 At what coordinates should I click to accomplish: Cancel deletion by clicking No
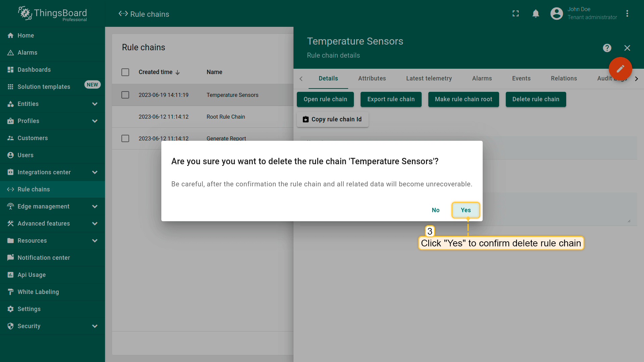pyautogui.click(x=435, y=210)
